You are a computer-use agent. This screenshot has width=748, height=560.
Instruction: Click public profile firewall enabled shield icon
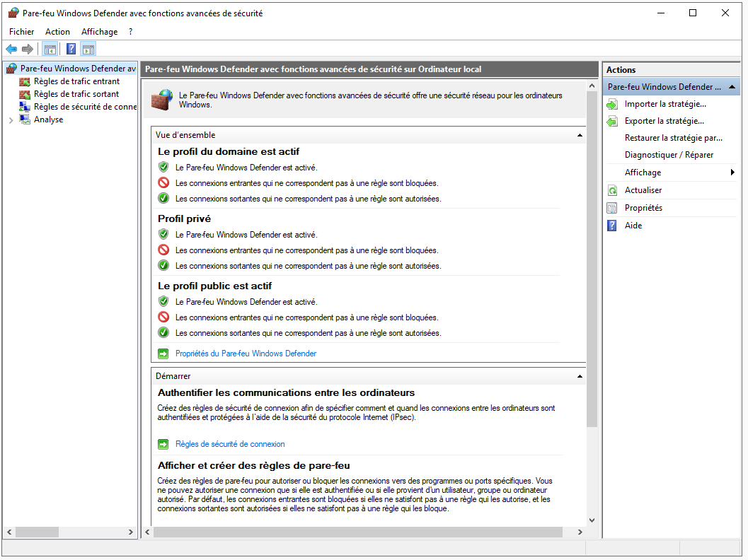tap(163, 301)
